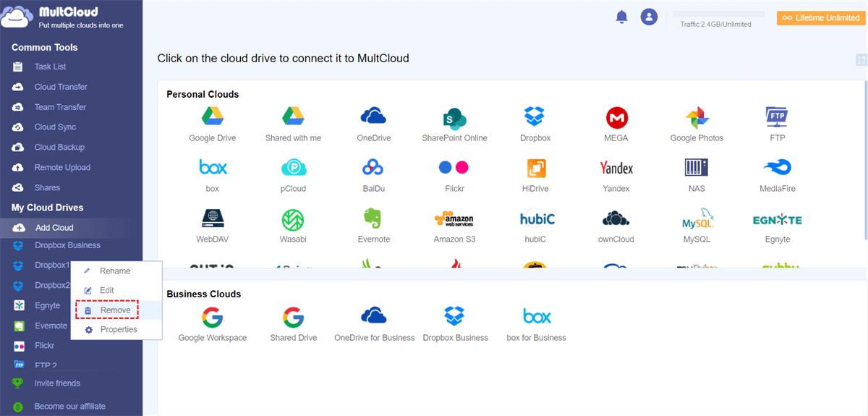Click Become our affiliate link

click(71, 407)
